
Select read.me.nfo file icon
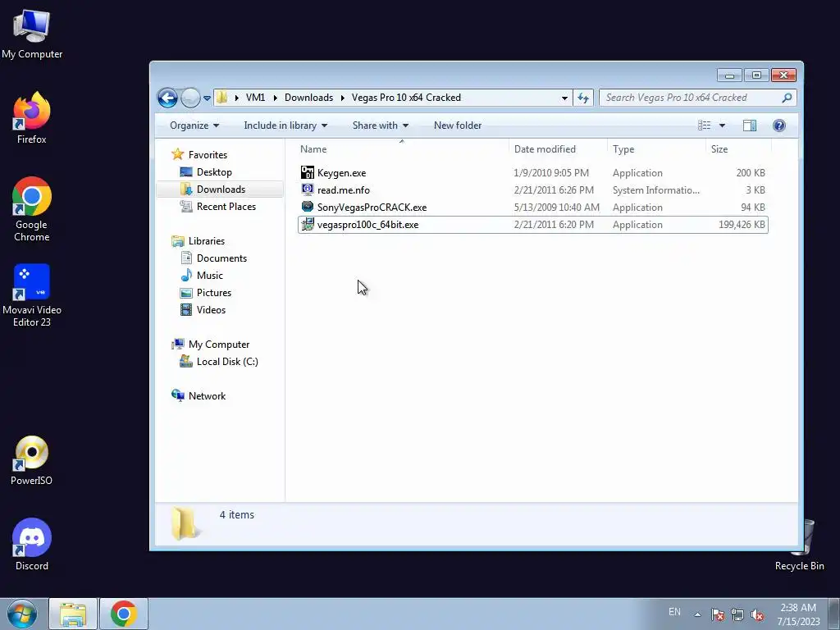point(308,189)
